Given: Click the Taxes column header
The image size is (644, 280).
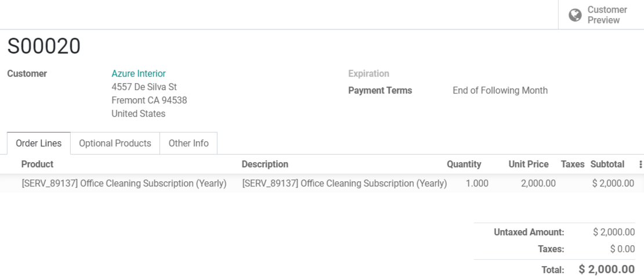Looking at the screenshot, I should pos(572,164).
